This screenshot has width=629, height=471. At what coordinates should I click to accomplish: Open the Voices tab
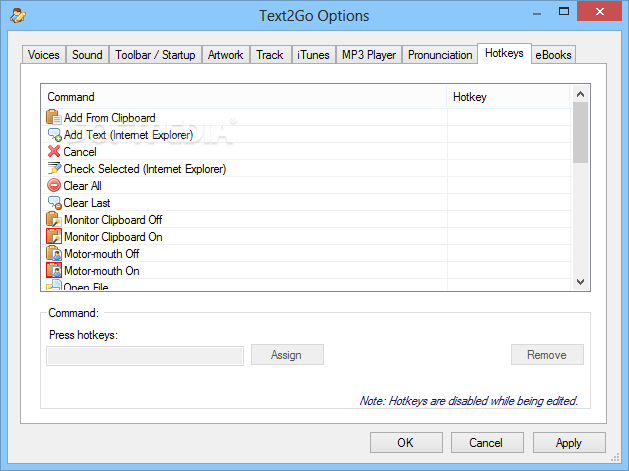[44, 55]
